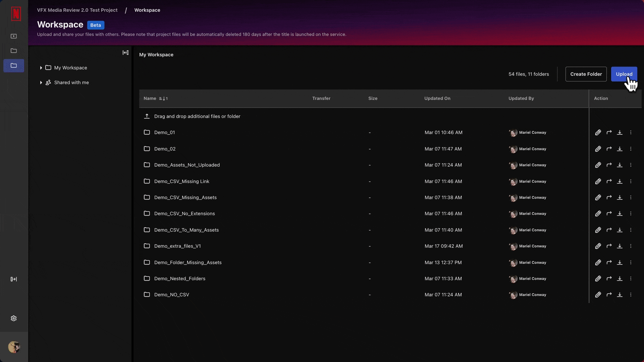
Task: Click the download icon for Demo_Nested_Folders
Action: [620, 279]
